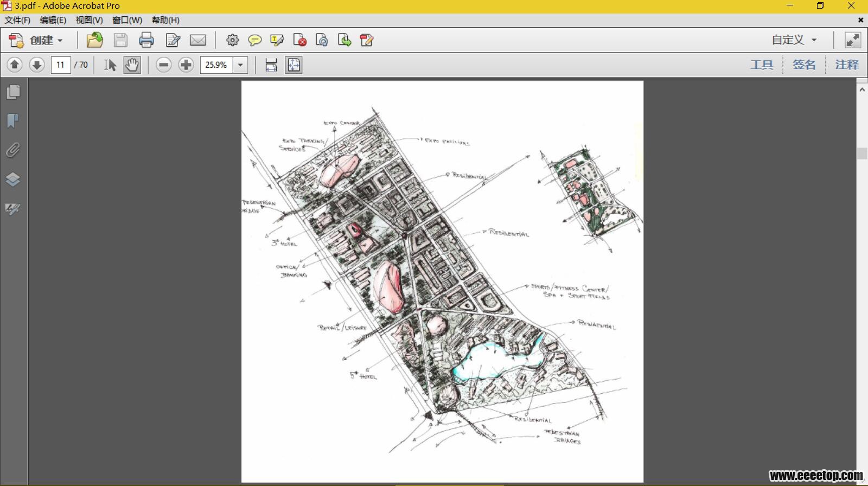Zoom in with the plus button
The width and height of the screenshot is (868, 486).
pos(186,65)
